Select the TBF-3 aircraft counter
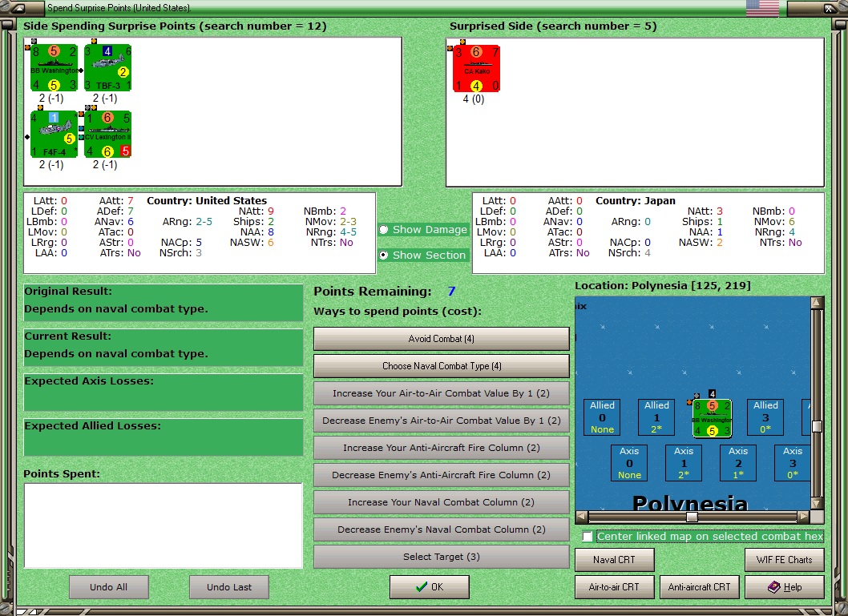 107,68
